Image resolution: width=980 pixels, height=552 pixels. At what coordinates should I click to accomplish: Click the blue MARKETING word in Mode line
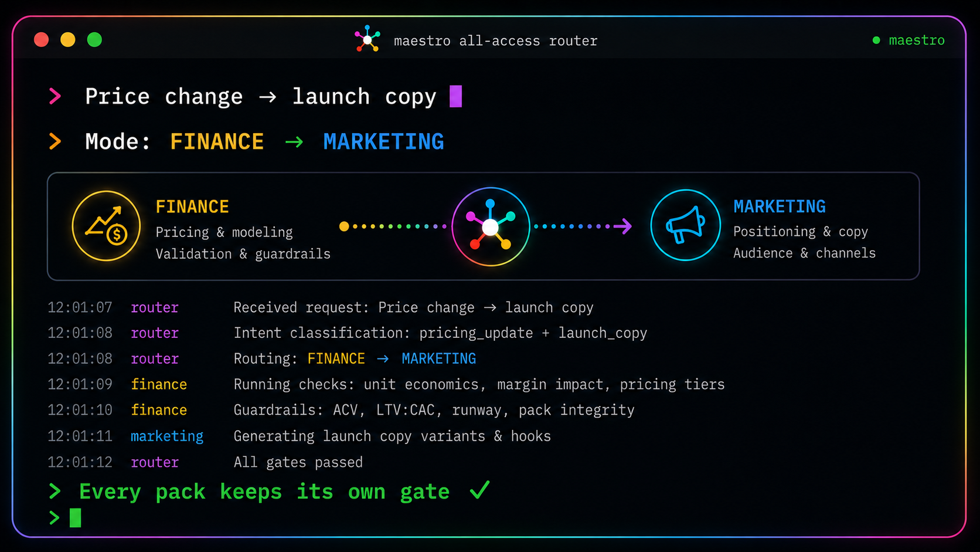(384, 142)
